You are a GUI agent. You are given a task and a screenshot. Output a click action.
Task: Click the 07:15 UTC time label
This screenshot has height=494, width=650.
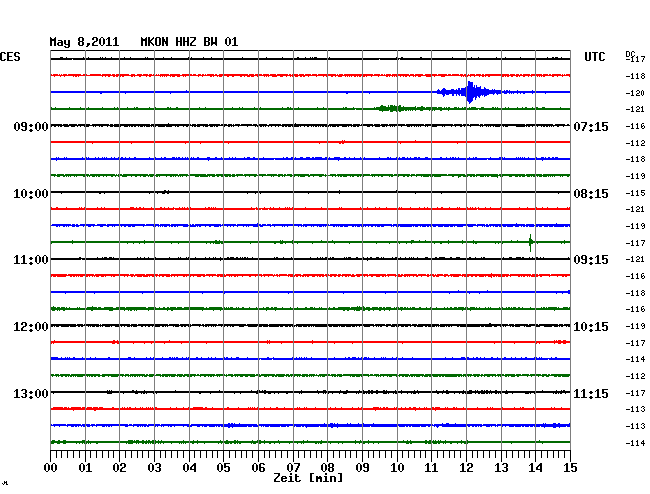coord(591,126)
